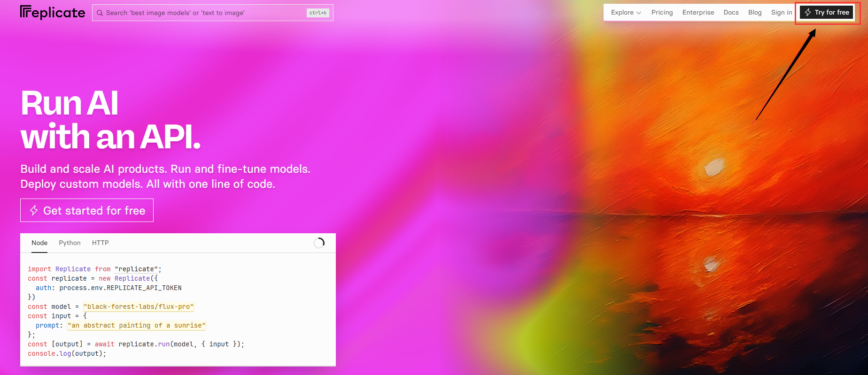
Task: Click the "an abstract painting of a sunrise" prompt
Action: (137, 325)
